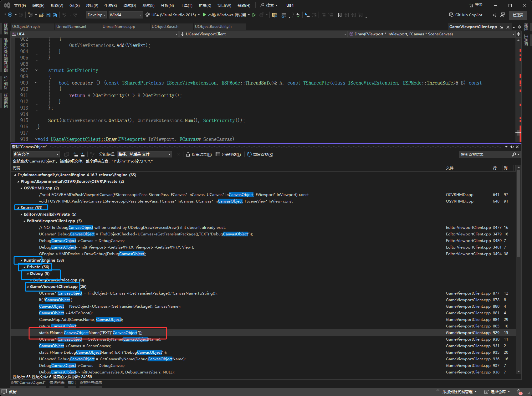Click the window layout toolbar icon
This screenshot has width=532, height=396.
(284, 15)
